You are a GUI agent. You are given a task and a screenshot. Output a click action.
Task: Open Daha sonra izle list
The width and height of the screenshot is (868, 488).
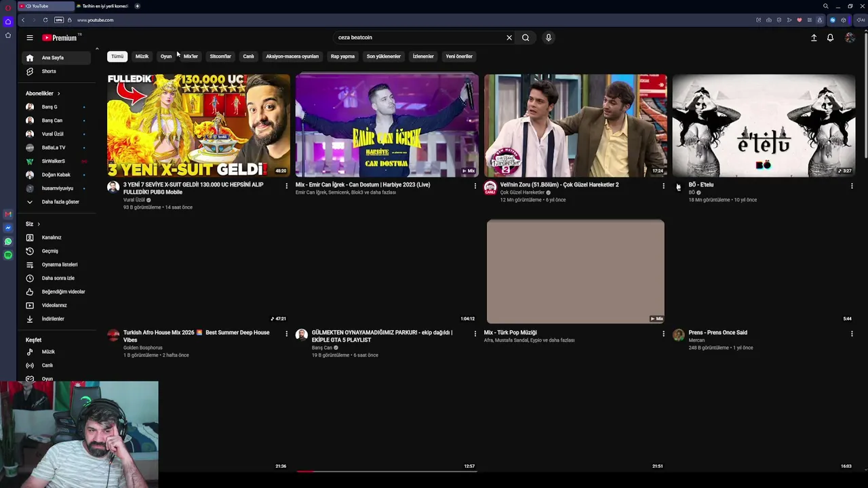[56, 278]
